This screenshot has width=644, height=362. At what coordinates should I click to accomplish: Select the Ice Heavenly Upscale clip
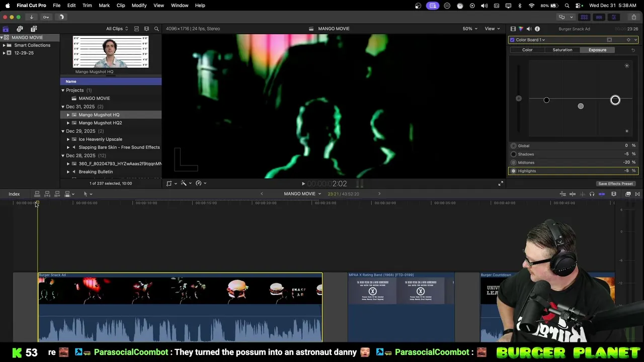click(x=100, y=139)
